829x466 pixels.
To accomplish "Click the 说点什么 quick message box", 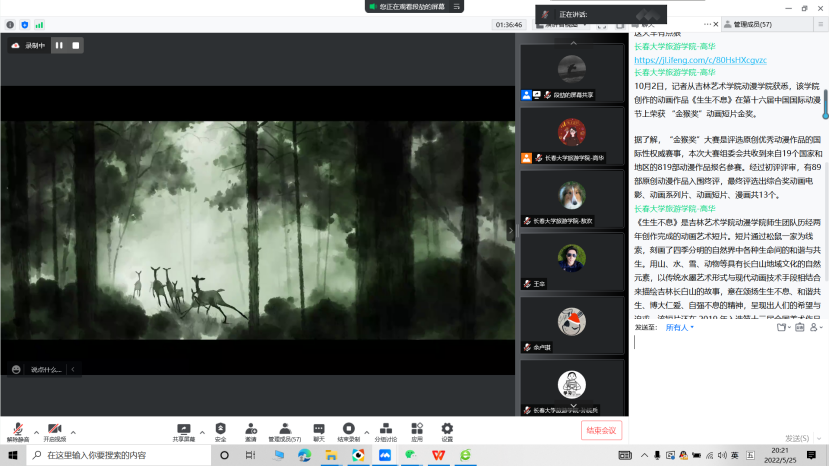I will point(46,370).
